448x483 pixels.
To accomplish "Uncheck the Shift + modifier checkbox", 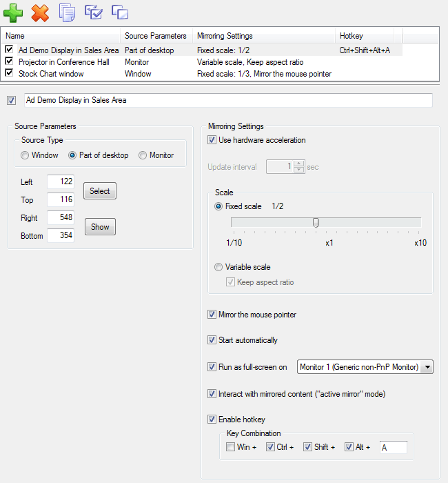I will (307, 446).
